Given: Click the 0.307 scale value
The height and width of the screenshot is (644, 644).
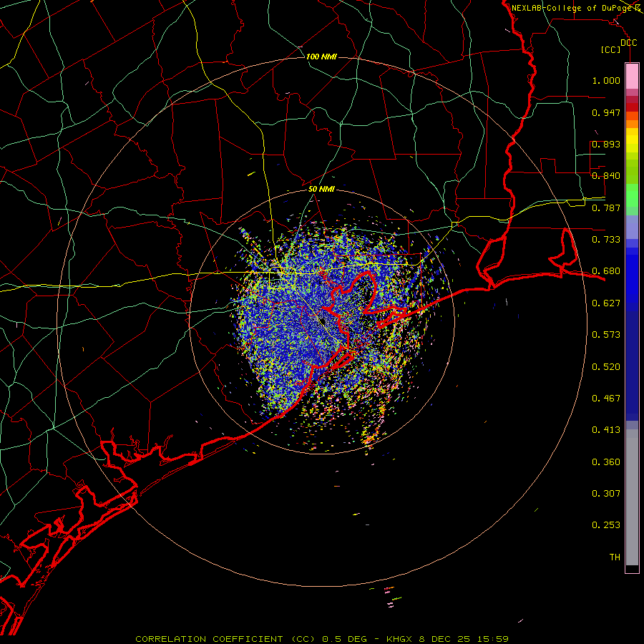Looking at the screenshot, I should (x=606, y=494).
